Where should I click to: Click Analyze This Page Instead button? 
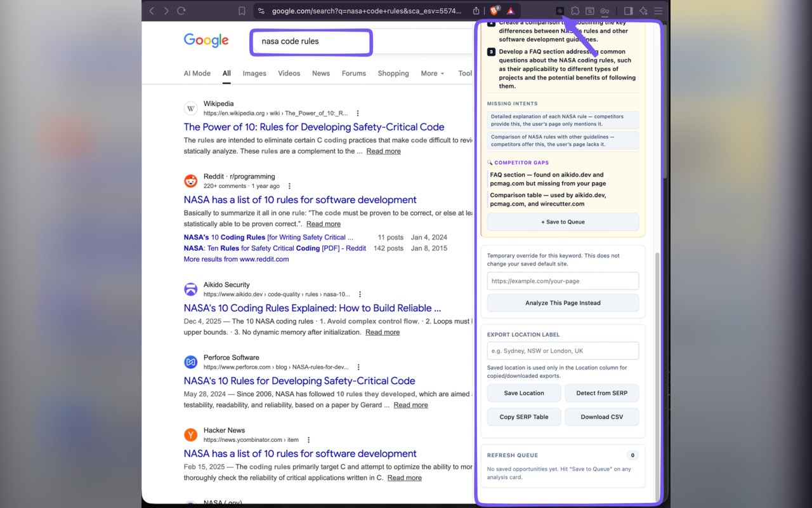pos(563,303)
